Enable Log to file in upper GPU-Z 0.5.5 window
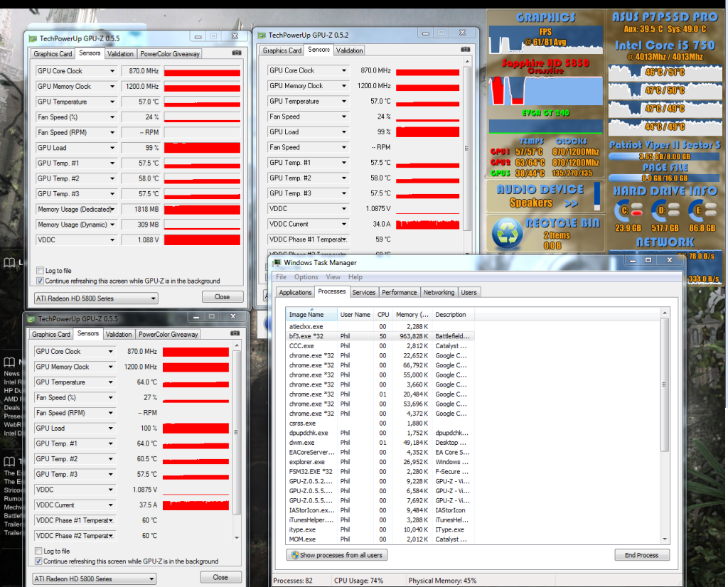Viewport: 728px width, 587px height. (x=41, y=271)
